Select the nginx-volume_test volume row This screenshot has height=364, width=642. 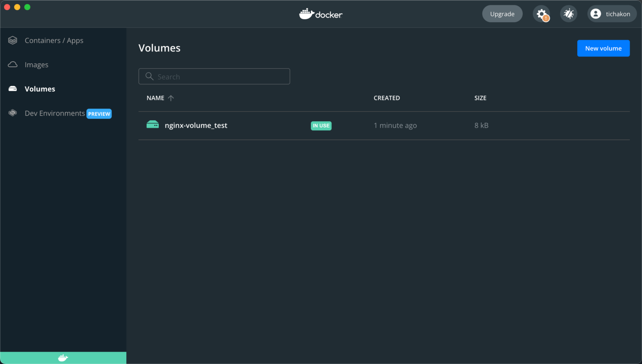pyautogui.click(x=251, y=125)
